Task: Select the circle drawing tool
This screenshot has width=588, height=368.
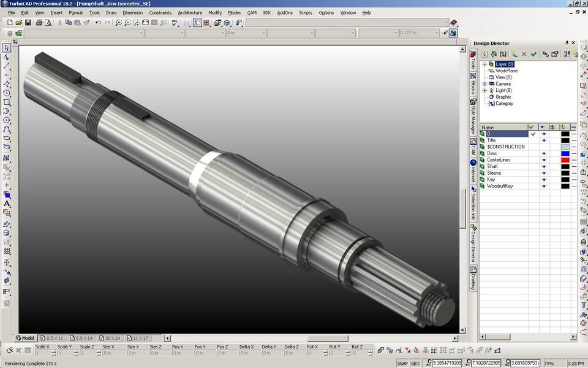Action: pyautogui.click(x=7, y=120)
